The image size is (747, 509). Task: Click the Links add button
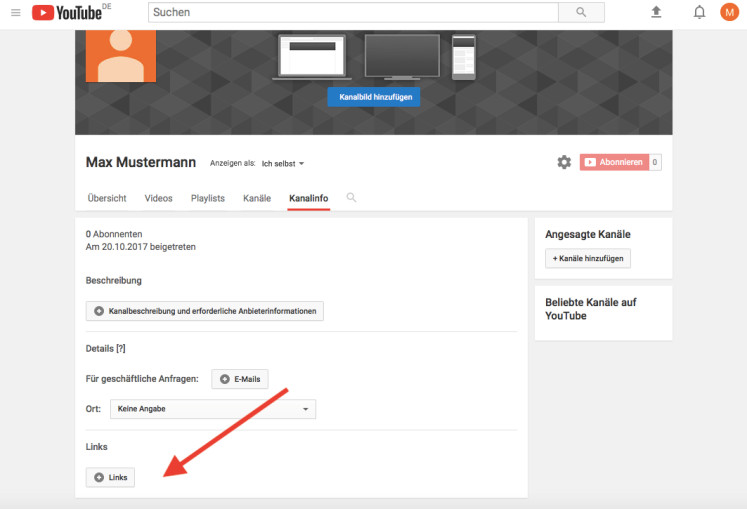coord(110,477)
